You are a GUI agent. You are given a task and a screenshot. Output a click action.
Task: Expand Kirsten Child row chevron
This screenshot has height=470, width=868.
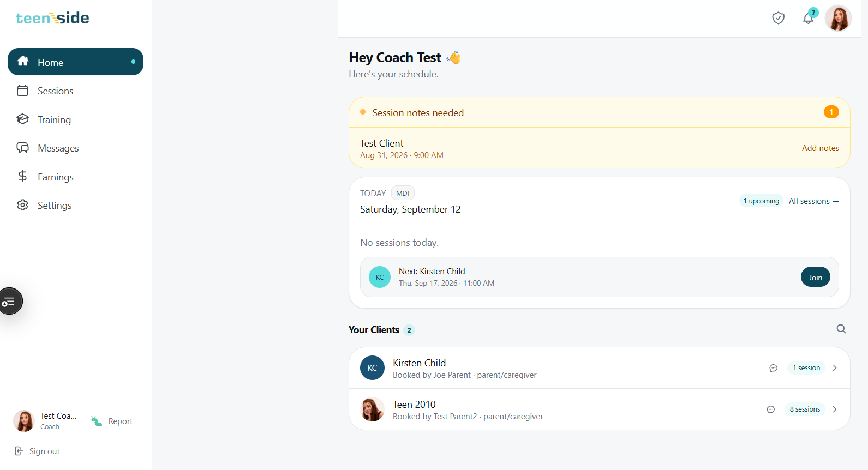(835, 368)
